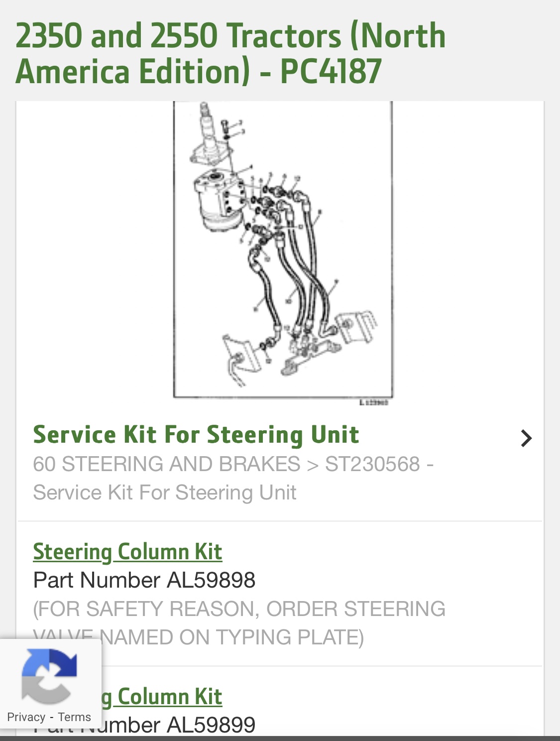This screenshot has height=741, width=560.
Task: Open the Column Kit link above AL59899
Action: [x=162, y=697]
